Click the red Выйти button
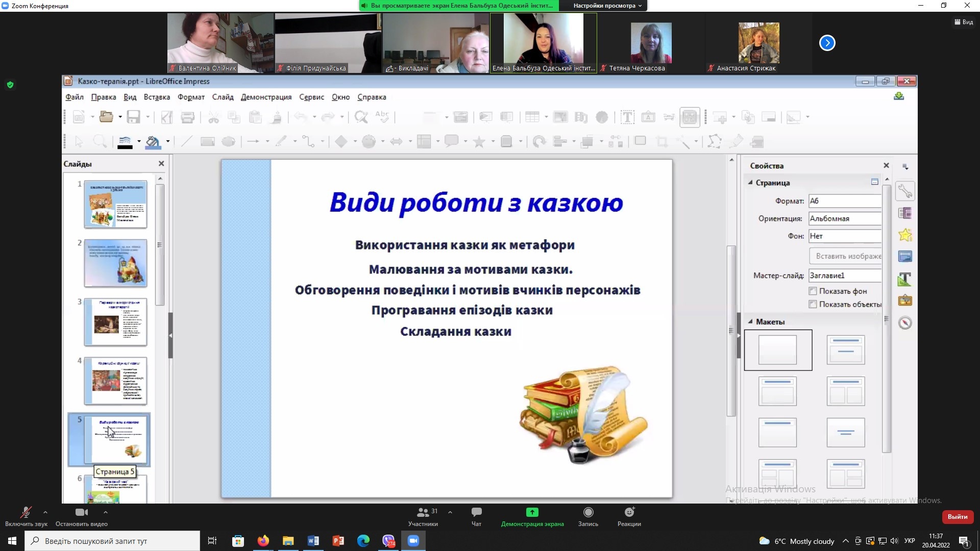980x551 pixels. click(x=957, y=517)
